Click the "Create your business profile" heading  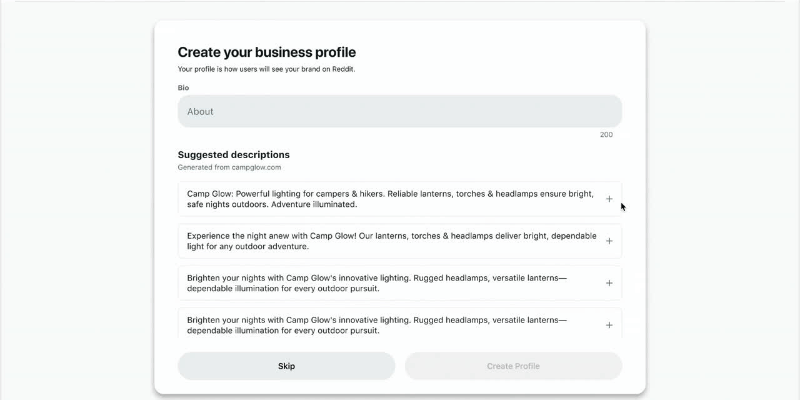(266, 52)
